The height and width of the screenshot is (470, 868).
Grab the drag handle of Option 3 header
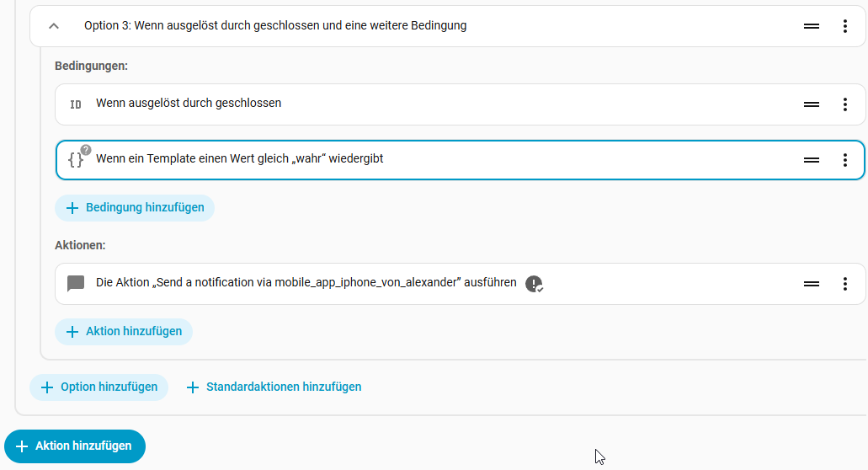click(812, 26)
